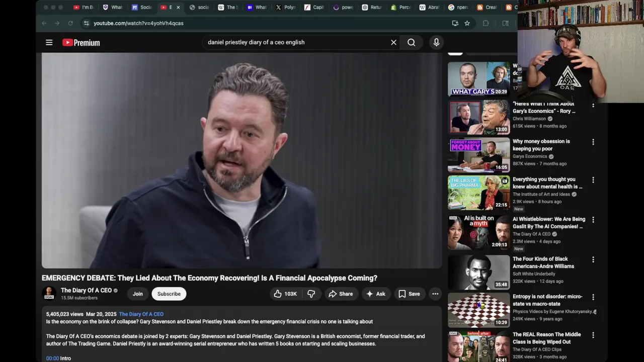Screen dimensions: 644x362
Task: Save the video to a playlist
Action: [x=409, y=294]
